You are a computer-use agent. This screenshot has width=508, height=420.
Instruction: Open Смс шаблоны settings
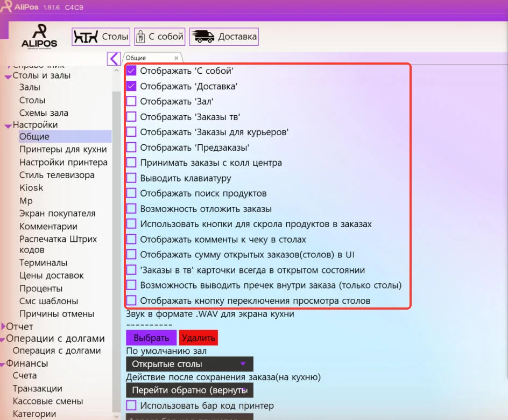click(x=48, y=301)
